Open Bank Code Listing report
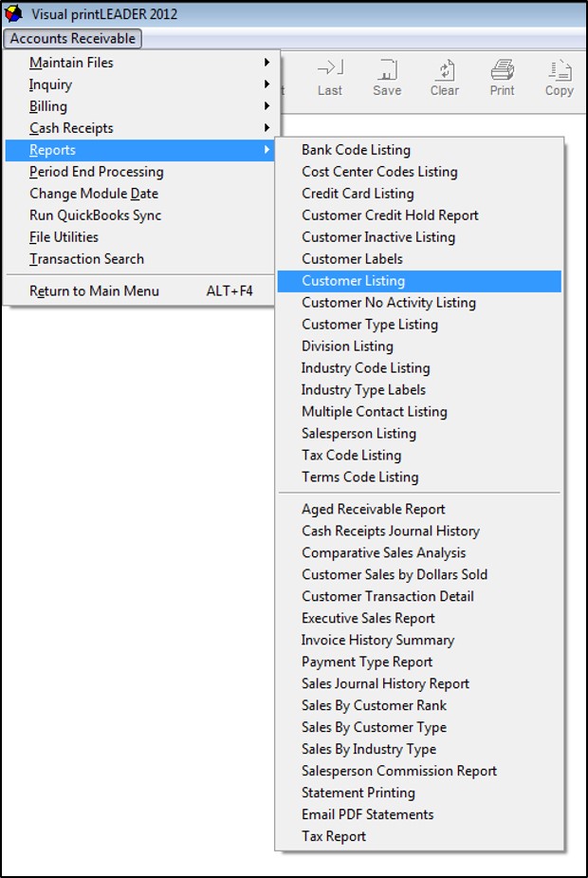This screenshot has width=588, height=878. [x=419, y=150]
